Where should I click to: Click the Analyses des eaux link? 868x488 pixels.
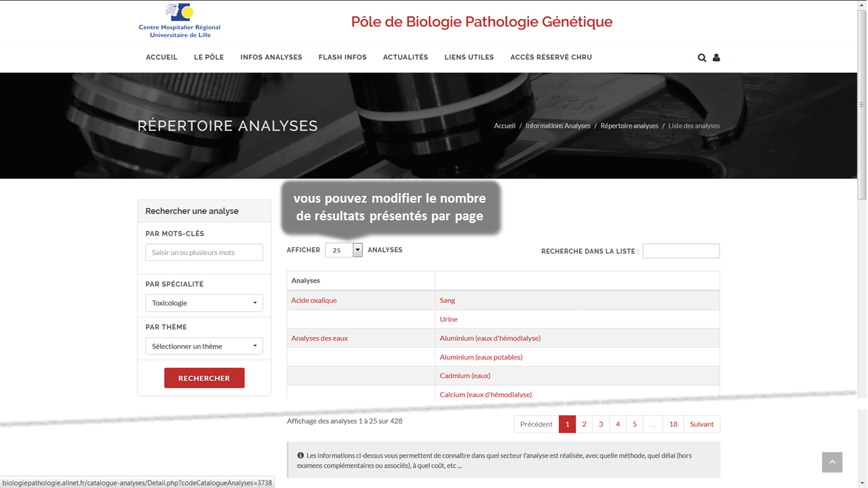tap(319, 338)
